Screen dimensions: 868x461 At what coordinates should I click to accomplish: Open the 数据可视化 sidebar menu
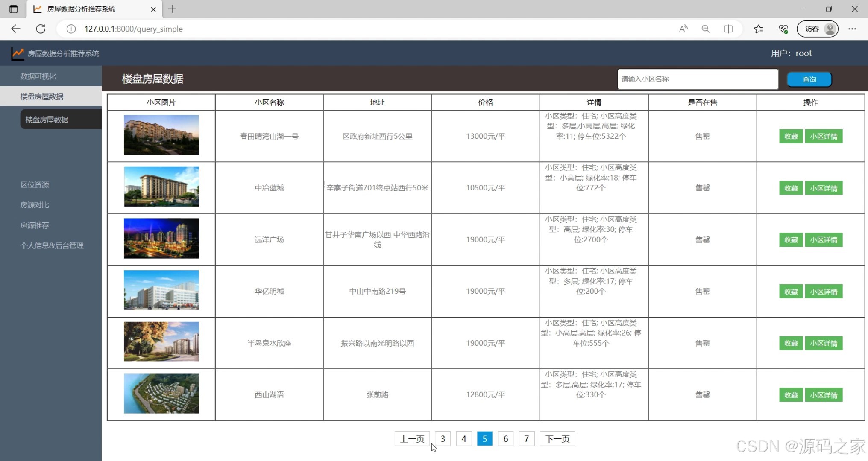click(38, 76)
